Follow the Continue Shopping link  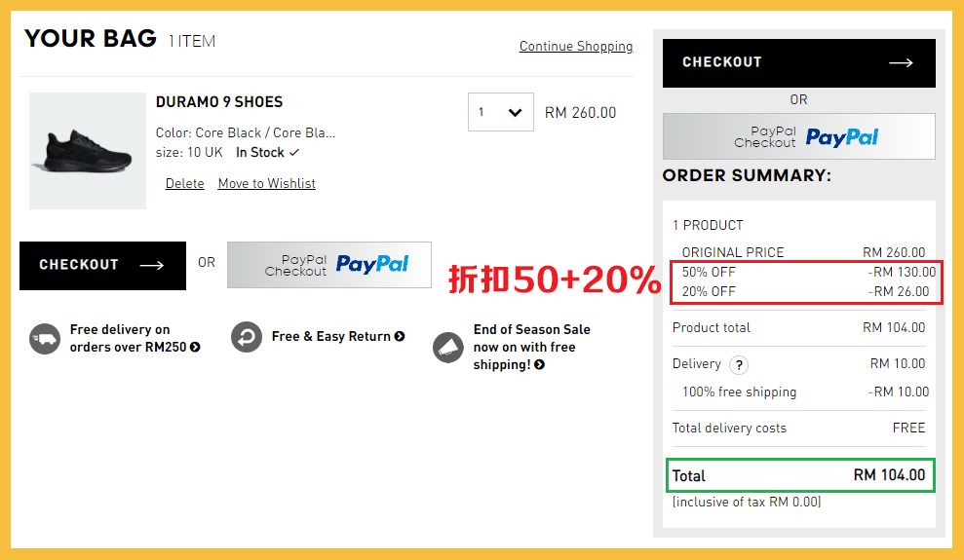point(575,46)
